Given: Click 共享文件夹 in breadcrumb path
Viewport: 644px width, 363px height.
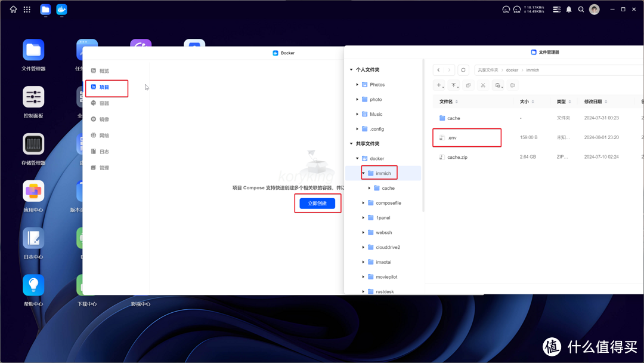Looking at the screenshot, I should tap(488, 70).
